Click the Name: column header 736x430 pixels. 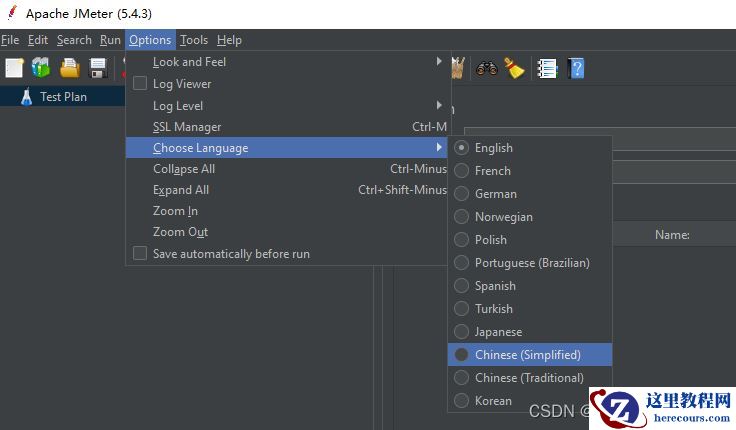point(672,235)
